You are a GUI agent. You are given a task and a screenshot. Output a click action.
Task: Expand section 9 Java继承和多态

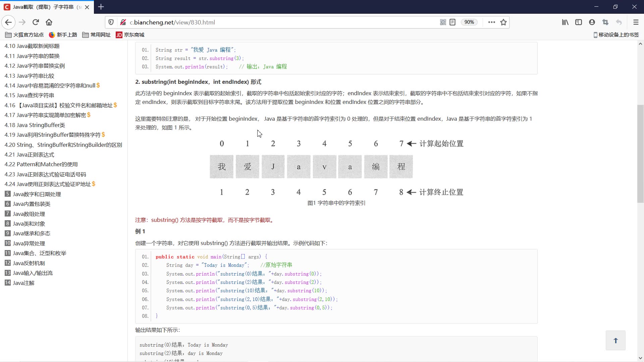[28, 233]
